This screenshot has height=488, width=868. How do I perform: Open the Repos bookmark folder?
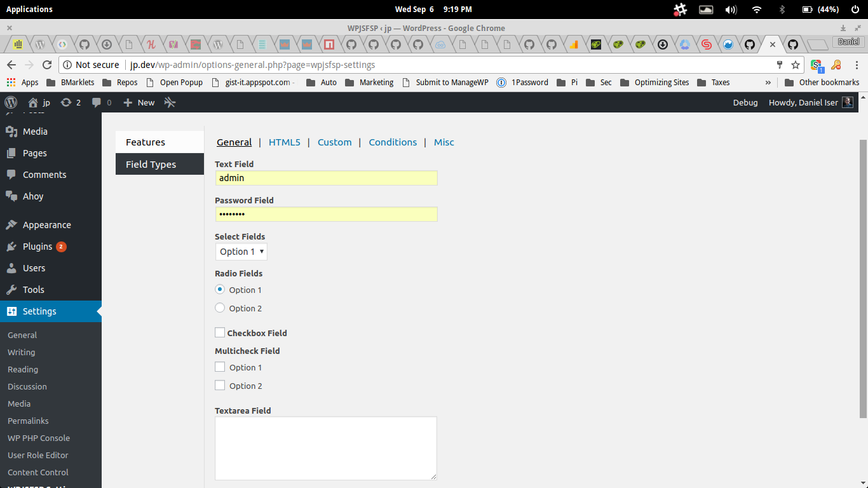coord(119,83)
